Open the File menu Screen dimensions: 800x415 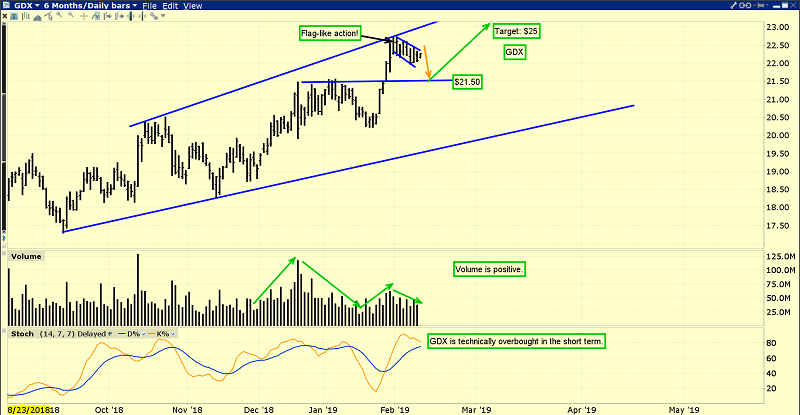[149, 6]
